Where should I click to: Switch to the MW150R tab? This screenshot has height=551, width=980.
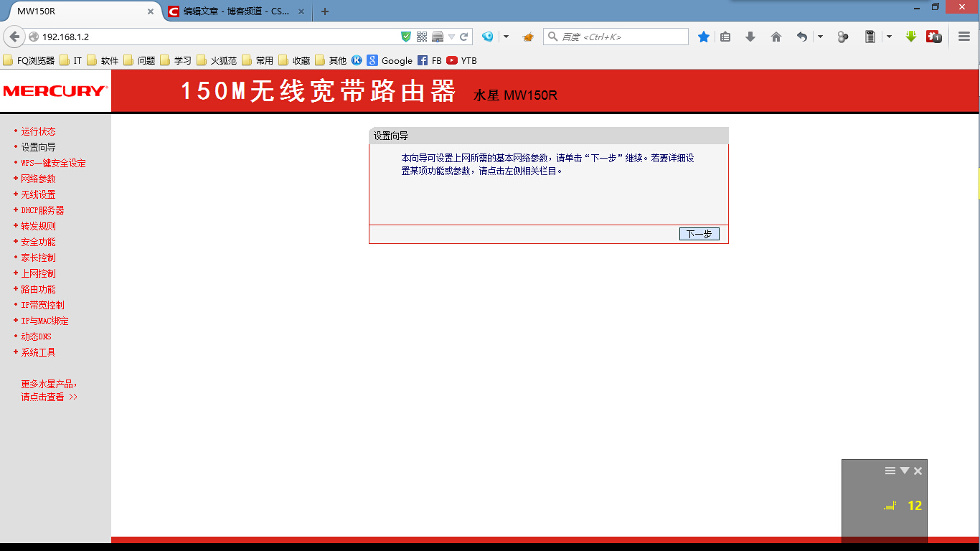tap(81, 11)
